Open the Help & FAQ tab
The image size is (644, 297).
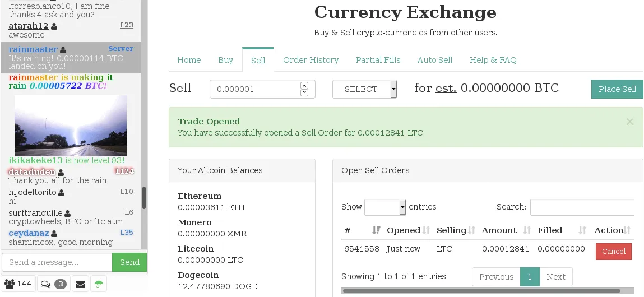point(493,60)
